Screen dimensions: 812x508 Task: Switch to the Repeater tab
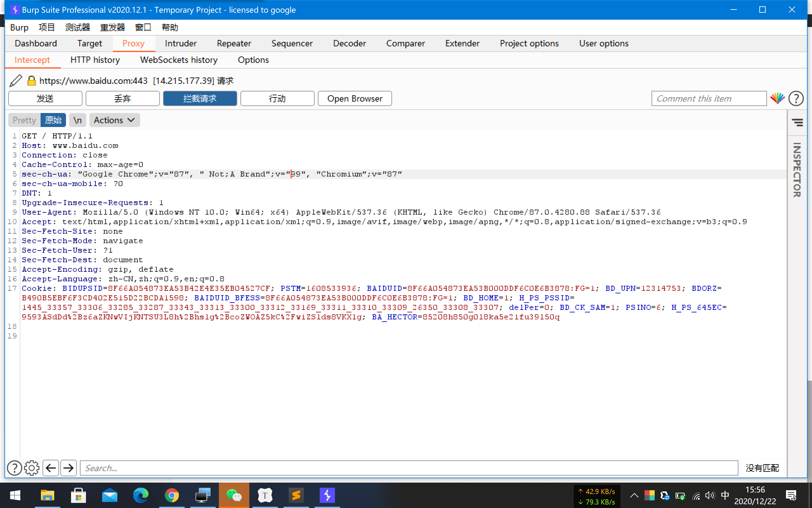point(234,43)
